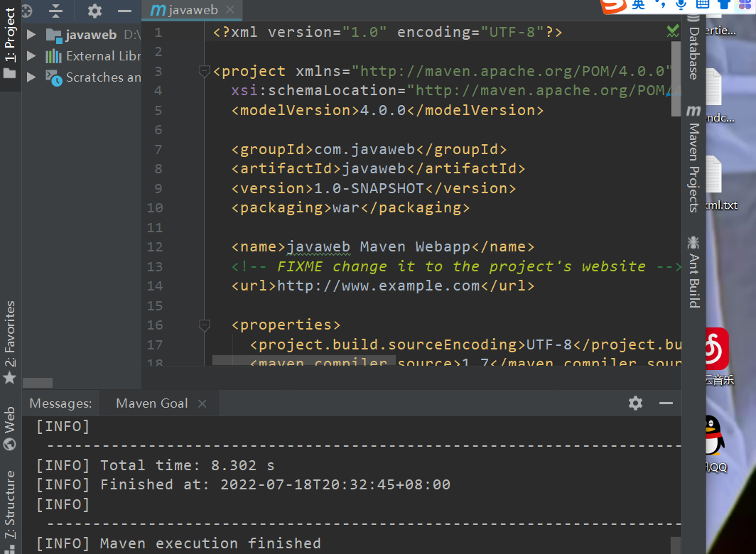
Task: Click the green inspection checkmark in the editor
Action: point(672,31)
